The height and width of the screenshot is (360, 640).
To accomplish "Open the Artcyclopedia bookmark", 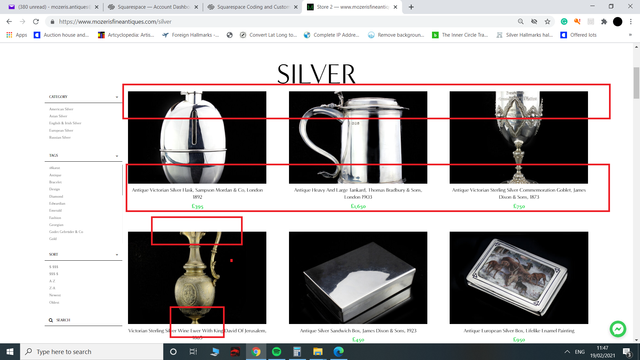I will click(x=126, y=35).
